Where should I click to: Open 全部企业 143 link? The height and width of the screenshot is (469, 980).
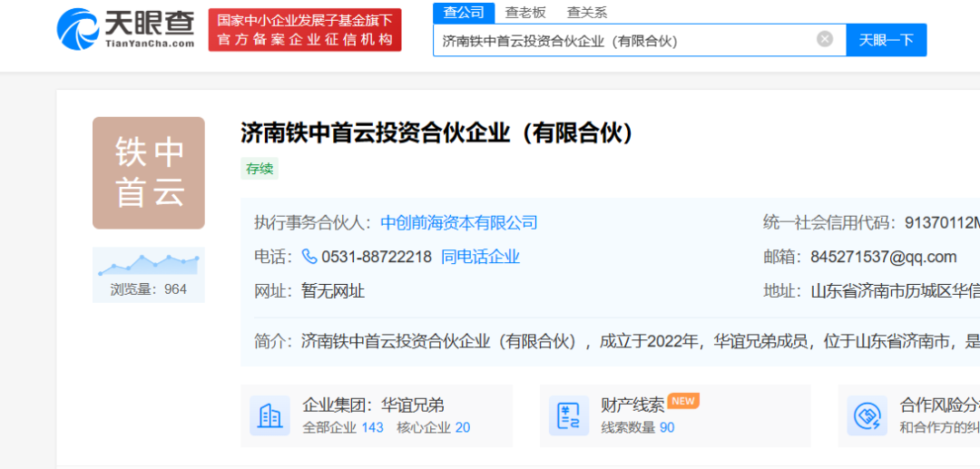342,428
